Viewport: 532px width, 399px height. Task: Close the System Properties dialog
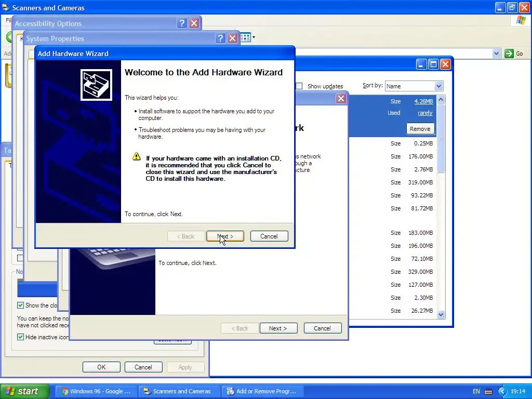click(232, 38)
